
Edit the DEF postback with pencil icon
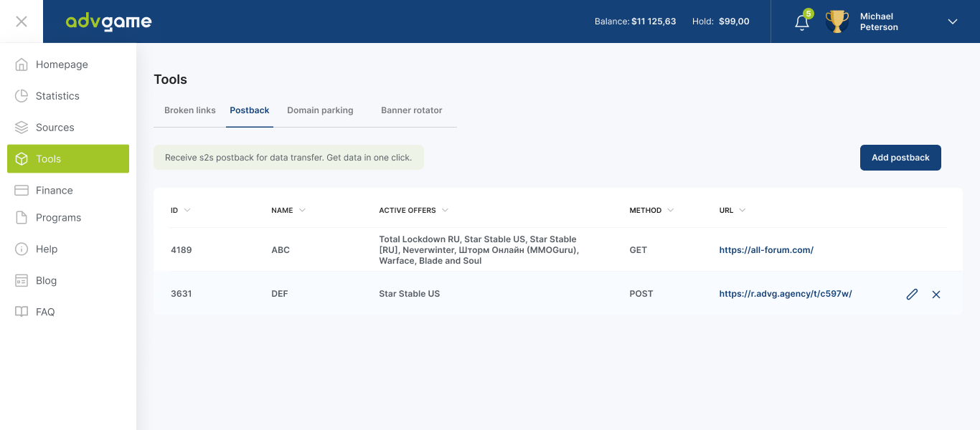[912, 295]
